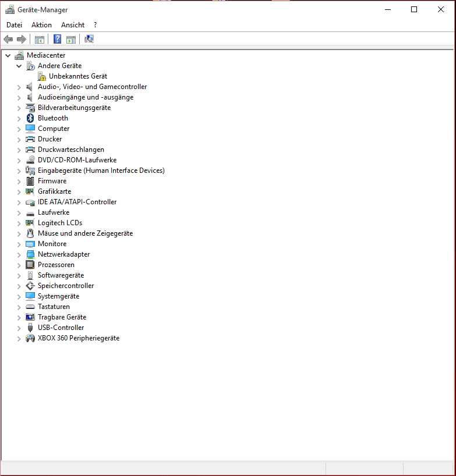Click the Bluetooth category icon
Image resolution: width=456 pixels, height=476 pixels.
click(x=30, y=118)
